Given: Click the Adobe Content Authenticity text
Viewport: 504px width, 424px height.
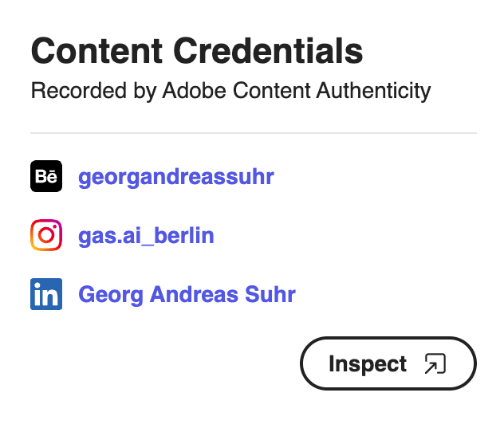Looking at the screenshot, I should click(297, 91).
